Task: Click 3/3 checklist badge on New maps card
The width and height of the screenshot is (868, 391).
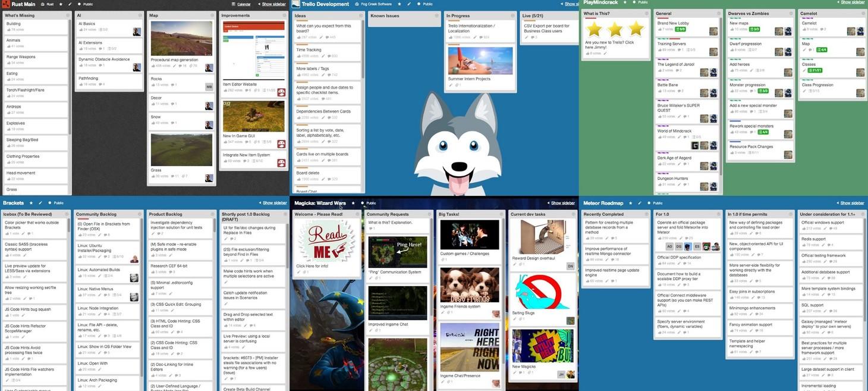Action: click(x=754, y=29)
